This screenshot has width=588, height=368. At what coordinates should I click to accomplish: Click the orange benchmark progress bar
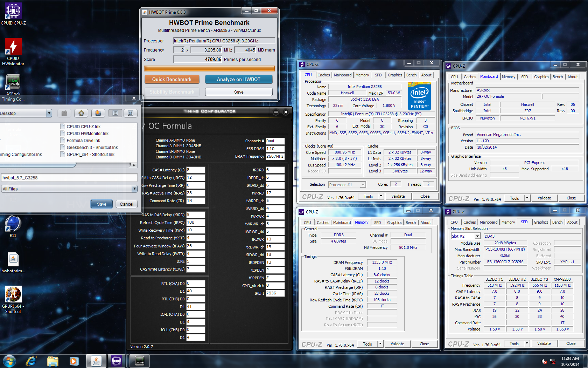coord(209,68)
